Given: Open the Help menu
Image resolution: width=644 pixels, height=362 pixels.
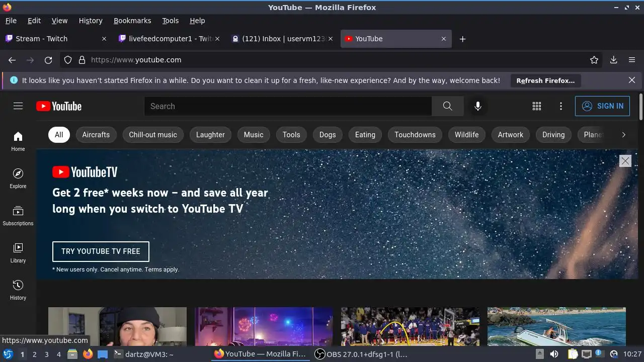Looking at the screenshot, I should click(197, 21).
